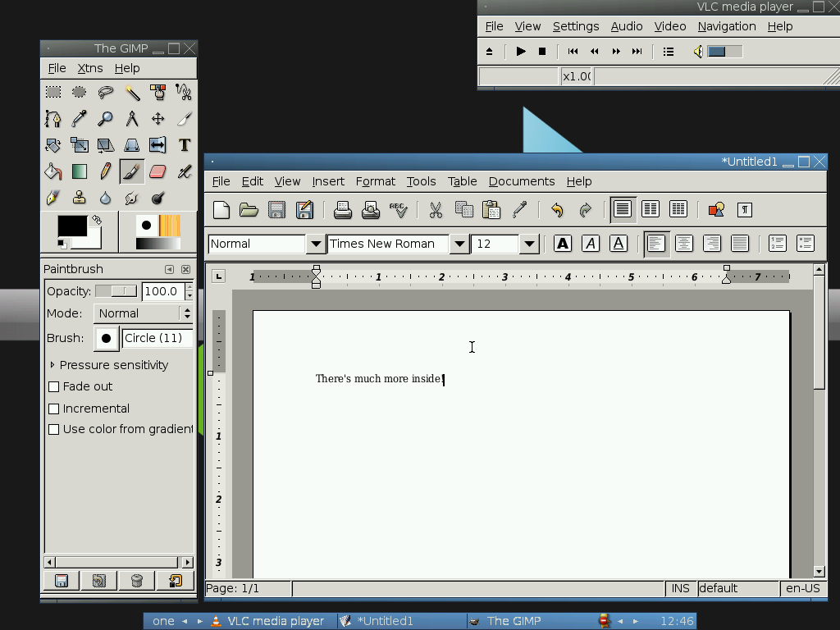840x630 pixels.
Task: Save tool options button in GIMP
Action: click(62, 581)
